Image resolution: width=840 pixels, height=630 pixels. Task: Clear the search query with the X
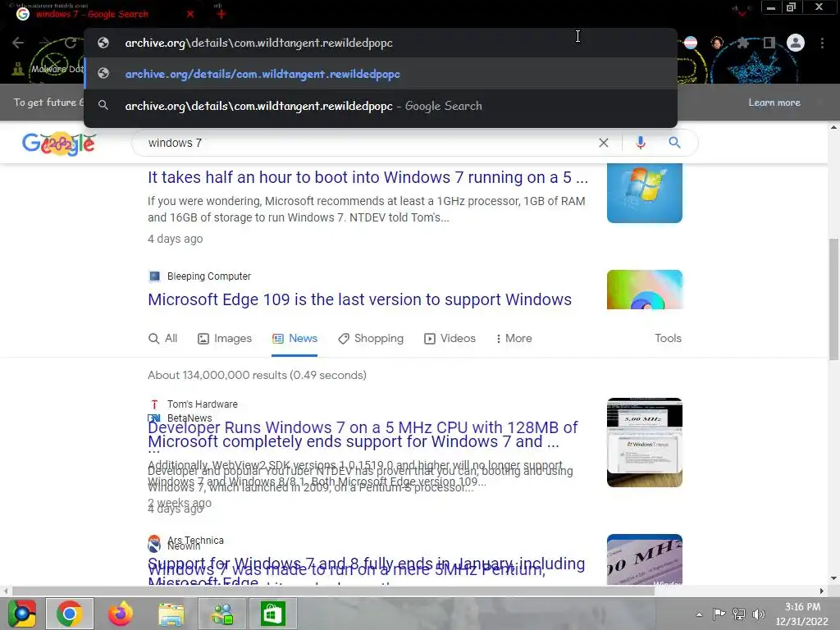pos(604,143)
